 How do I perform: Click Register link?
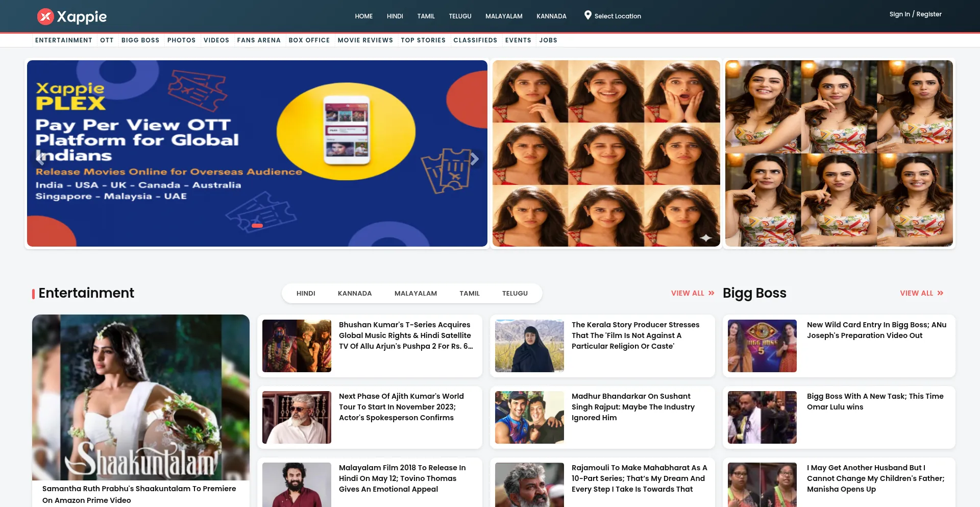[x=929, y=14]
